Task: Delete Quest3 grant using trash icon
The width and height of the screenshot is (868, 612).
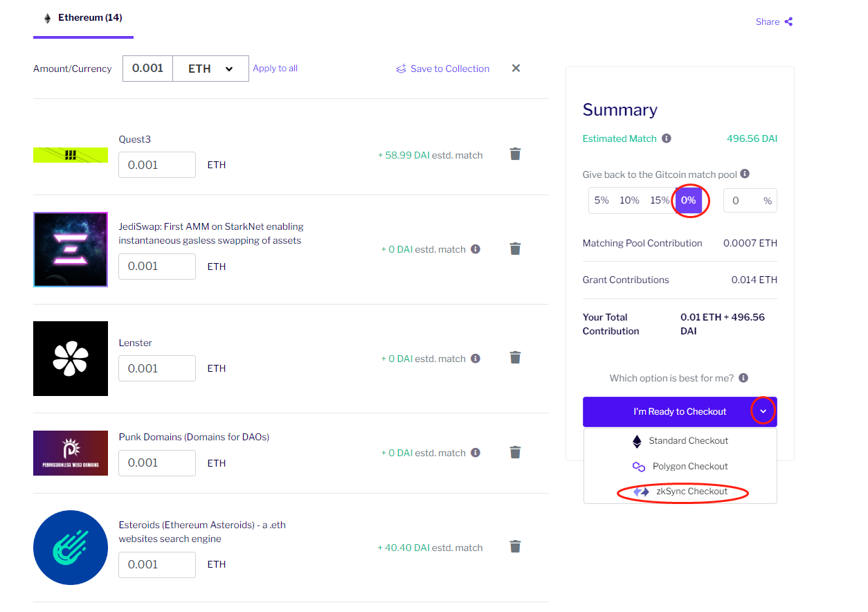Action: coord(515,154)
